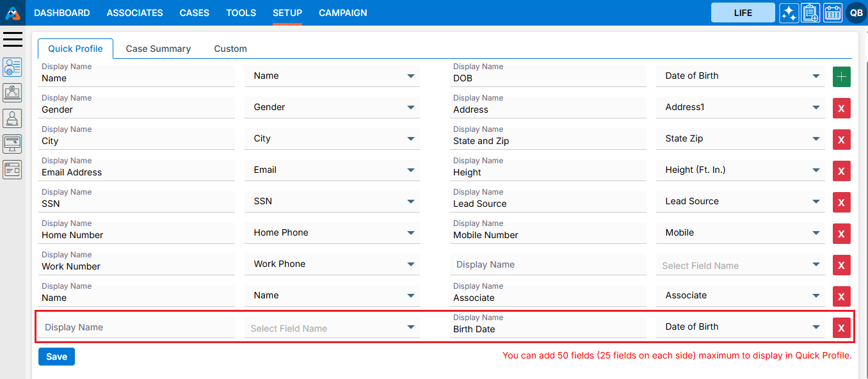The height and width of the screenshot is (379, 868).
Task: Click the laptop target sidebar icon
Action: (x=13, y=93)
